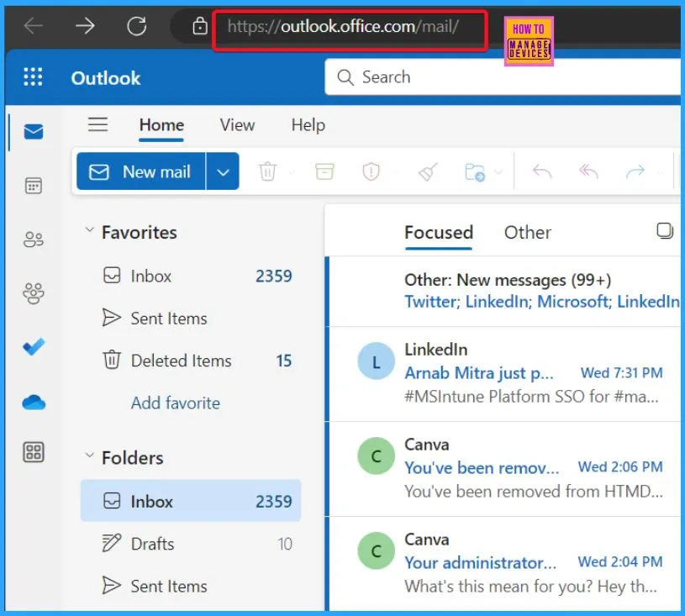Viewport: 685px width, 616px height.
Task: Click the Forward arrow toolbar icon
Action: tap(635, 171)
